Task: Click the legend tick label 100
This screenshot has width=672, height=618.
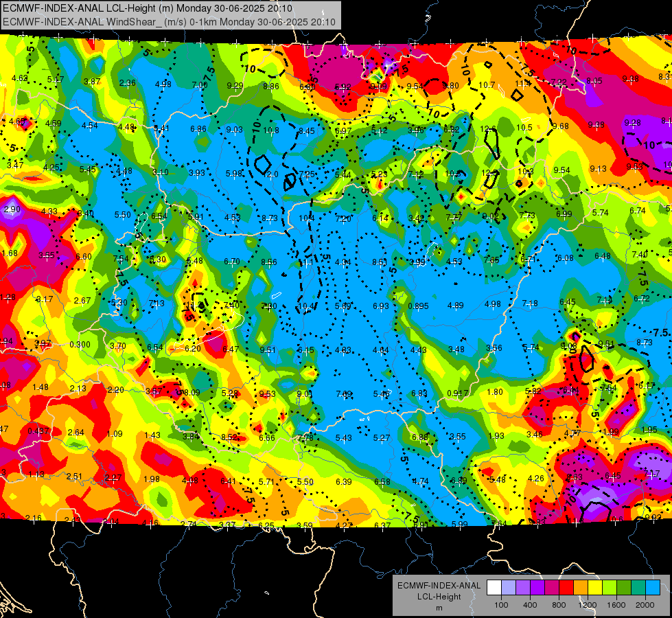Action: 501,605
